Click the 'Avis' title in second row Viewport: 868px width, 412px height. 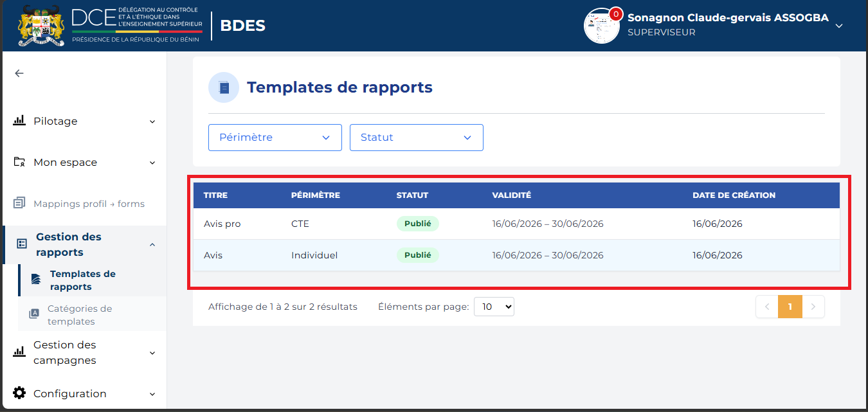pyautogui.click(x=213, y=255)
